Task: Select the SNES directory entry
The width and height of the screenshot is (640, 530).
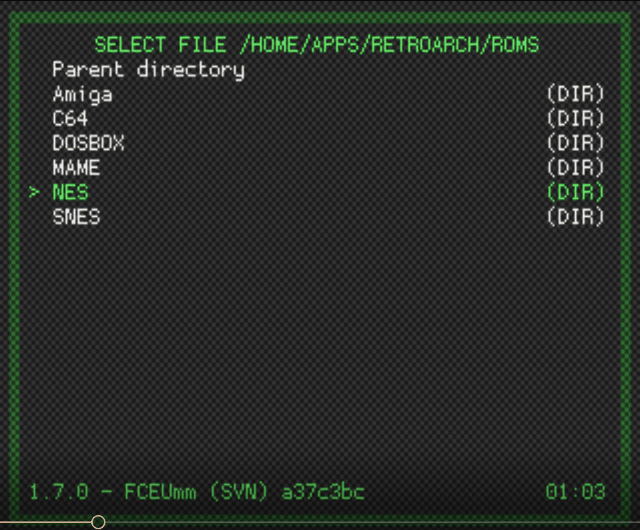Action: tap(76, 216)
